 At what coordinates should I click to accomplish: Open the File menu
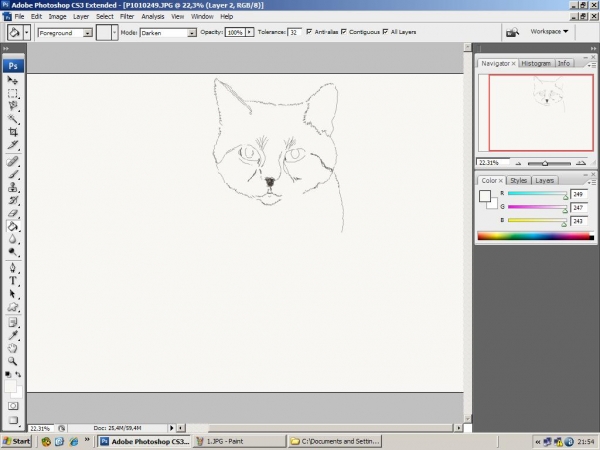tap(19, 16)
